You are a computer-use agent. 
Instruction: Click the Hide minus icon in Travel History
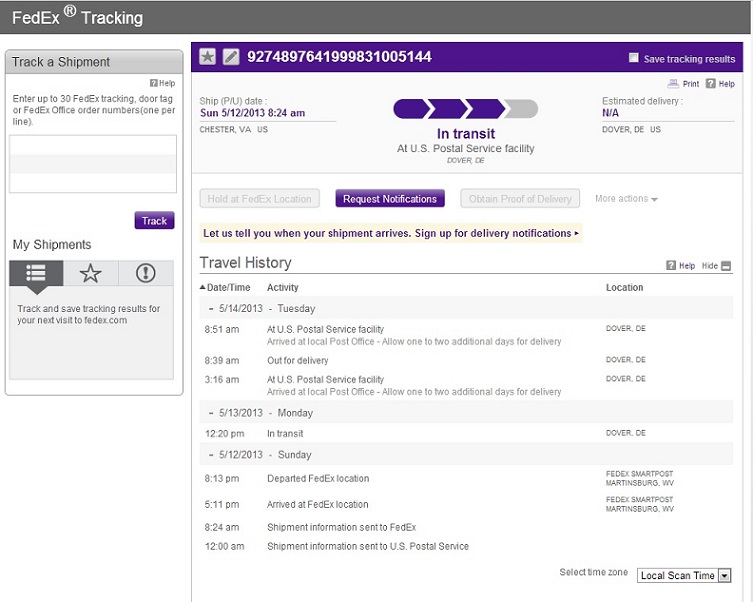pyautogui.click(x=726, y=266)
